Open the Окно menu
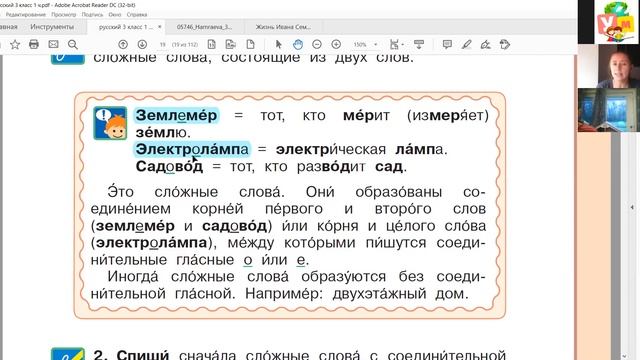The height and width of the screenshot is (360, 640). [115, 15]
